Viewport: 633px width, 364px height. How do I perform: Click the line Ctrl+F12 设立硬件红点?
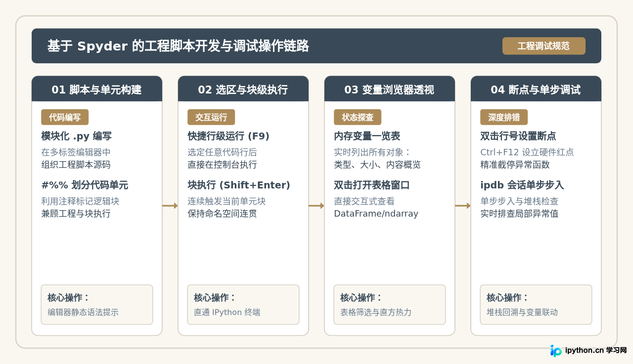point(527,152)
